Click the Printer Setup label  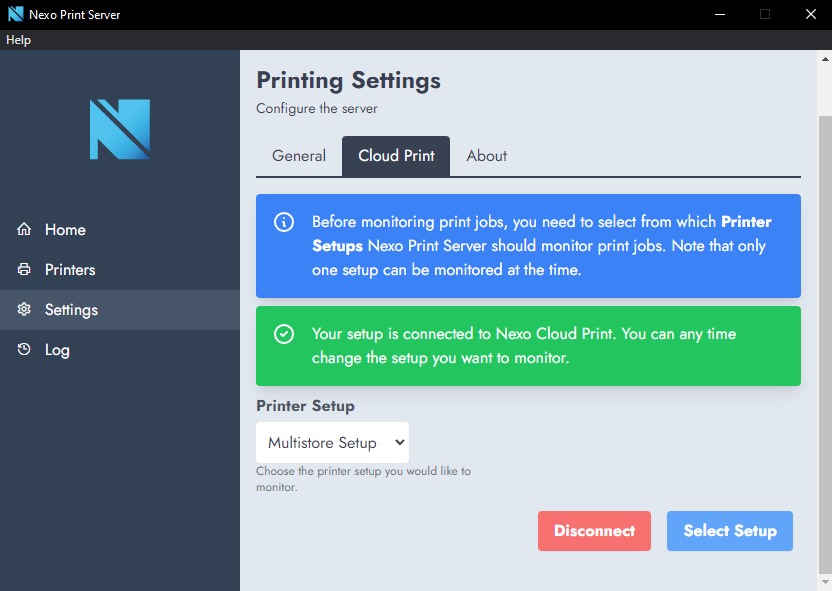pyautogui.click(x=306, y=406)
